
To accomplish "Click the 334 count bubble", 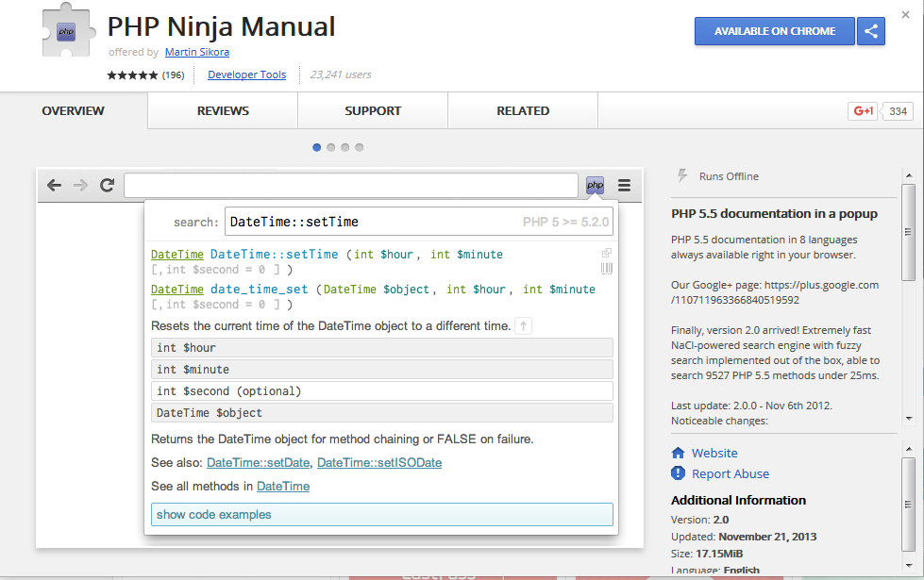I will (x=898, y=110).
